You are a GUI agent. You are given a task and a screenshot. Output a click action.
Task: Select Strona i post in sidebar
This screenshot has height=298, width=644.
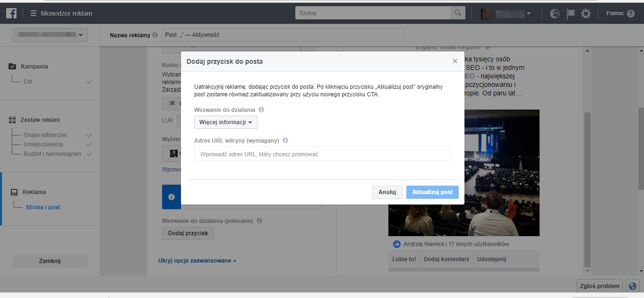(x=43, y=207)
